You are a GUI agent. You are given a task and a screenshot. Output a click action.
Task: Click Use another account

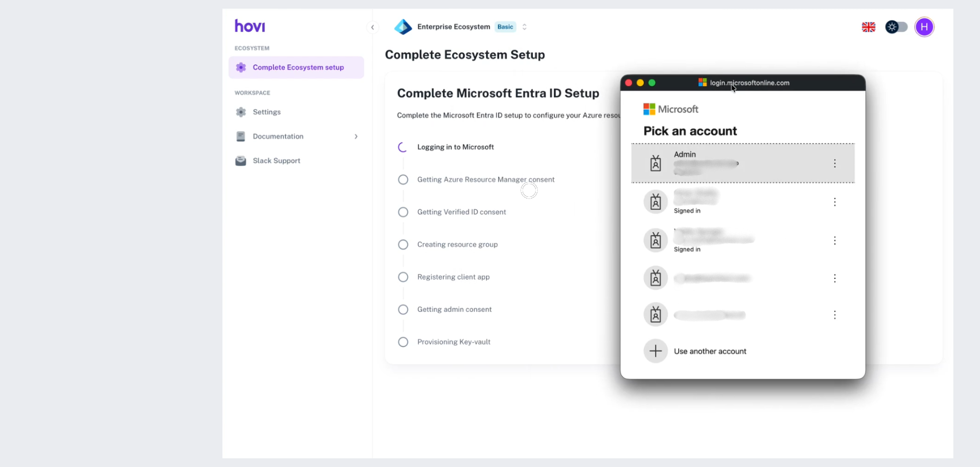710,351
